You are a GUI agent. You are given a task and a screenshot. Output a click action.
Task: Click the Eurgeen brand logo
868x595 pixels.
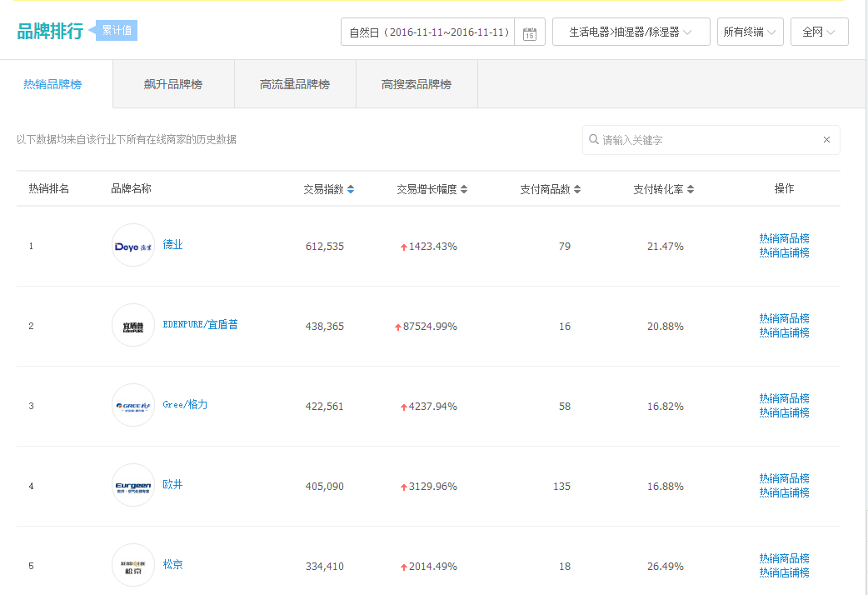coord(133,486)
